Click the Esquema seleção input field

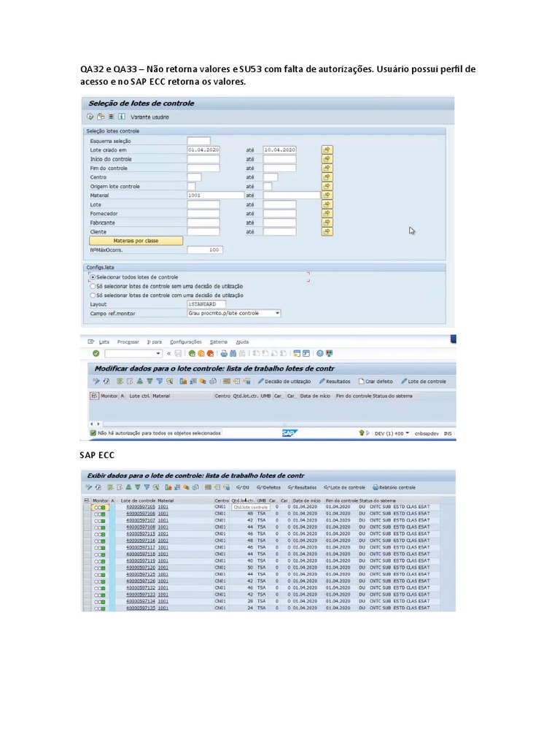coord(198,141)
